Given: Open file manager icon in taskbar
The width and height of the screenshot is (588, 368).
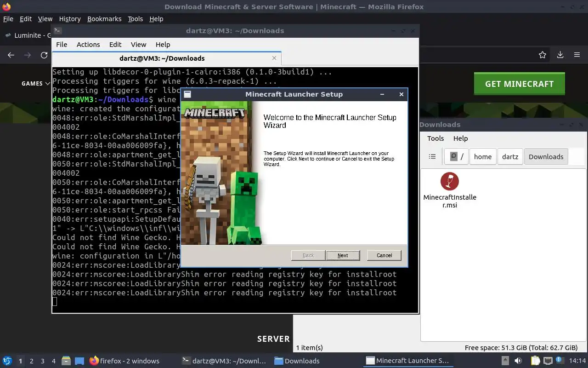Looking at the screenshot, I should [x=66, y=361].
